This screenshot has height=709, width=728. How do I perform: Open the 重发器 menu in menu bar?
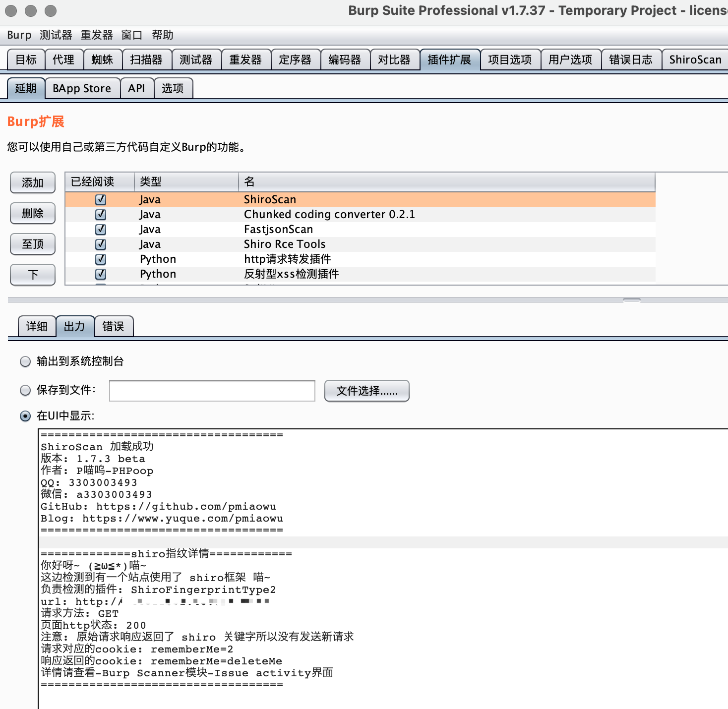coord(97,35)
